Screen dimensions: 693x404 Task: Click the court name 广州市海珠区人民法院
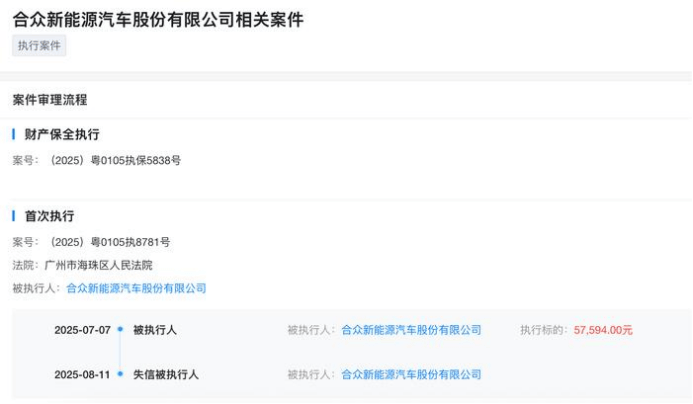tap(98, 265)
